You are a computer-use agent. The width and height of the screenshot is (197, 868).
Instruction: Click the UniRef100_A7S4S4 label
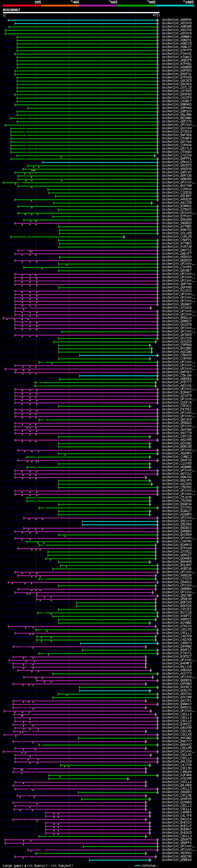coord(177,308)
